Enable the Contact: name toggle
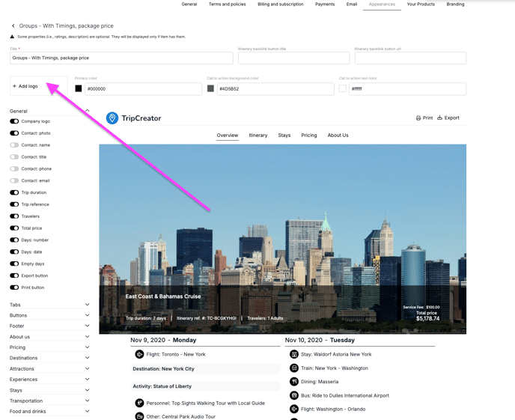 [14, 145]
